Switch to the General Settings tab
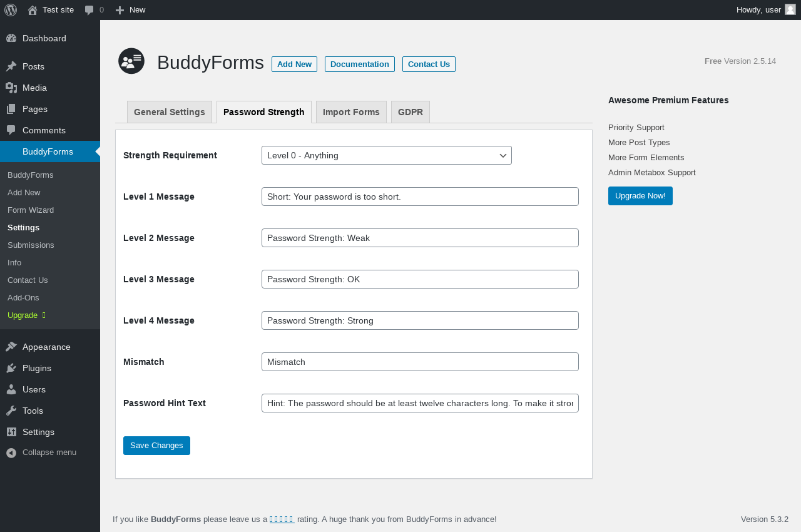The image size is (801, 532). click(x=169, y=112)
